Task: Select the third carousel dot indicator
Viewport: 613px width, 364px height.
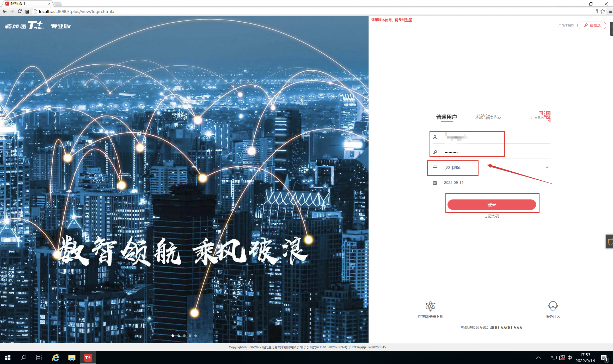Action: pyautogui.click(x=184, y=336)
